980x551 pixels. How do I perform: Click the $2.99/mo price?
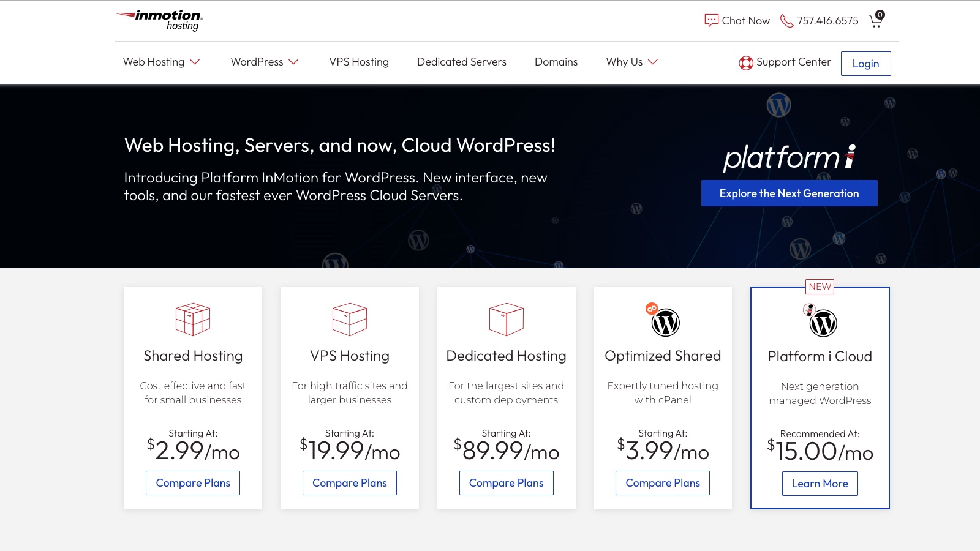[193, 450]
